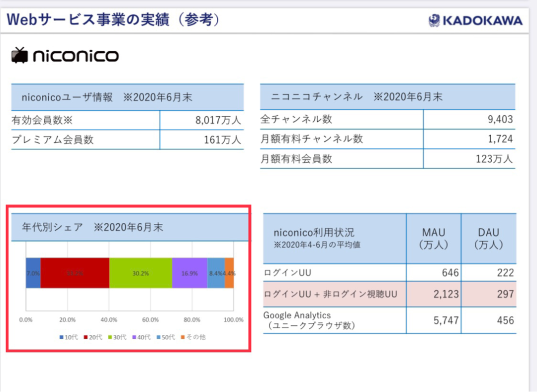537x392 pixels.
Task: Click the light blue 8.4% bar segment
Action: (216, 273)
